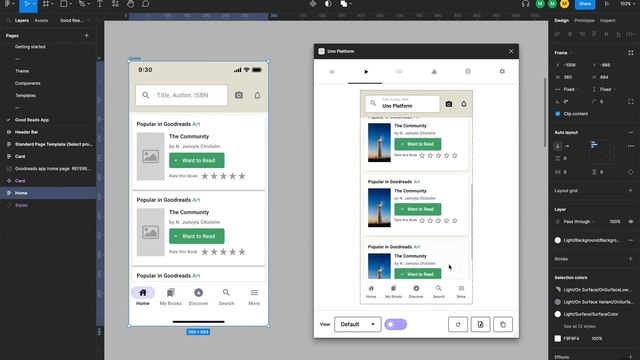Click Light/On Surface Variant color swatch

coord(558,302)
